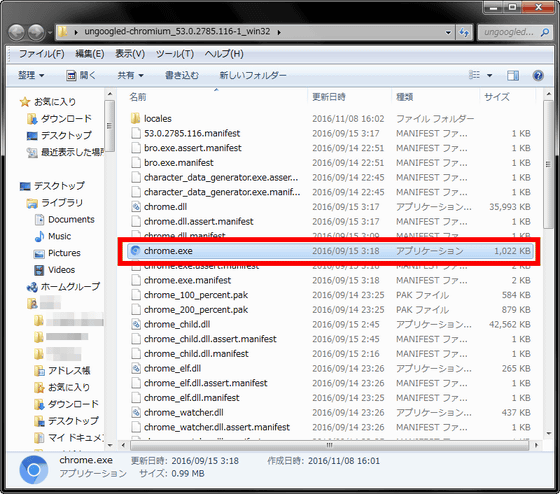Screen dimensions: 560x494
Task: Click the 53.0.2785.116.manifest file icon
Action: (x=136, y=133)
